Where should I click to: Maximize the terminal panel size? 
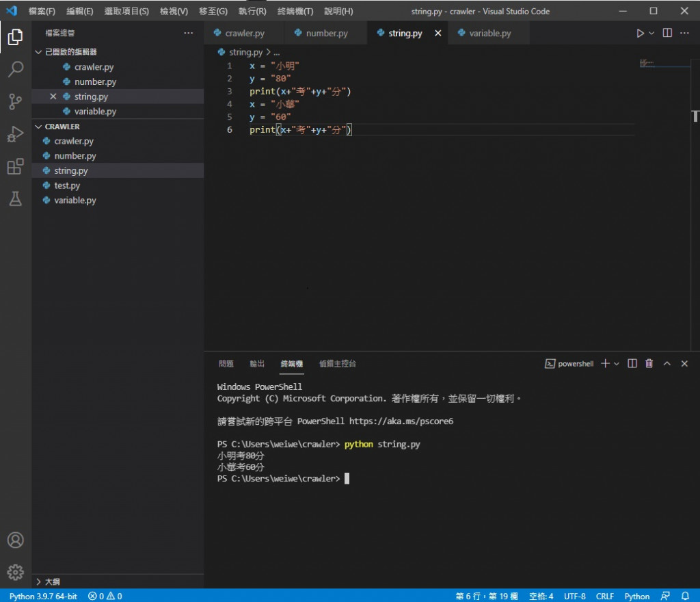pos(667,363)
